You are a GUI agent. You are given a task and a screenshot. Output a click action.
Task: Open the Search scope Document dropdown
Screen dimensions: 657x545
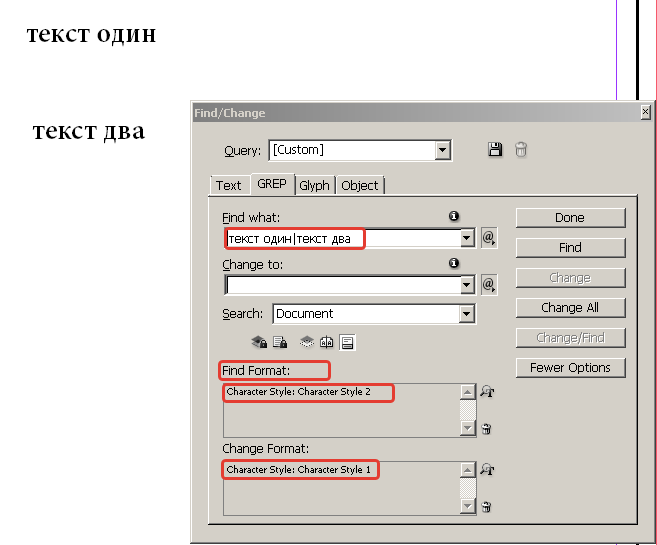[x=466, y=314]
